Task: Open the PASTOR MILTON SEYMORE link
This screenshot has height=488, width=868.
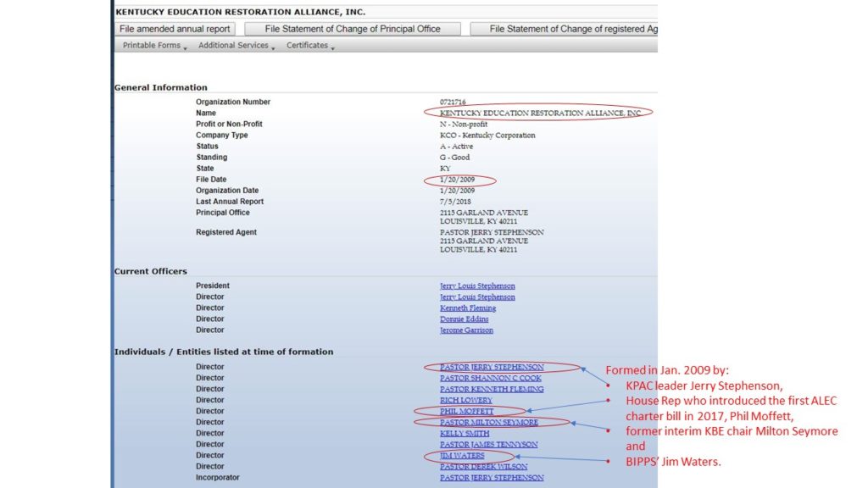Action: 489,422
